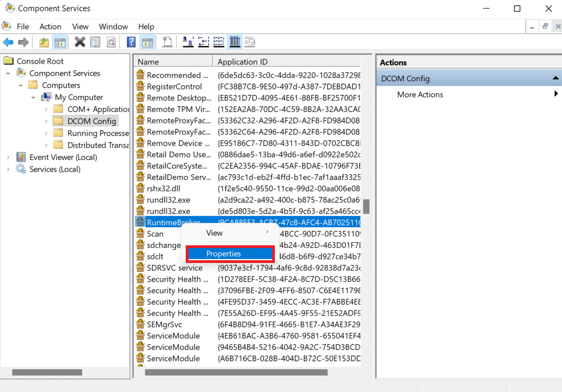Click the Recommended entry package icon
The image size is (562, 392).
pyautogui.click(x=140, y=75)
